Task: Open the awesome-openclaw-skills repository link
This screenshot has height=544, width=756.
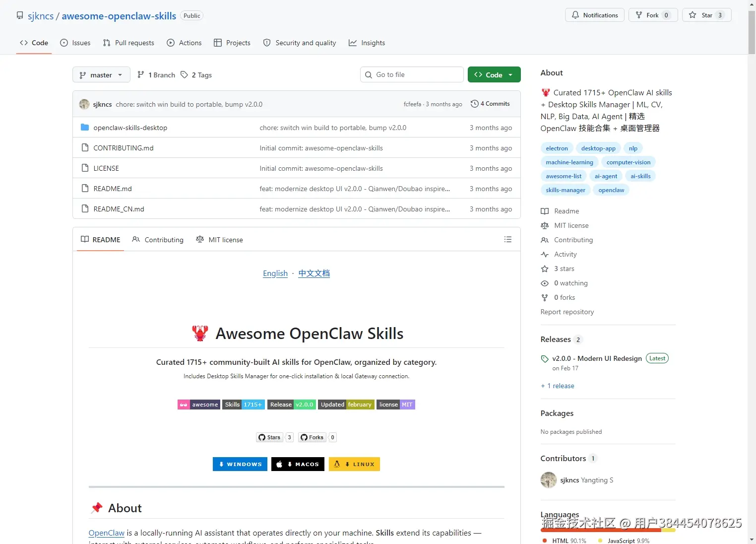Action: click(x=119, y=16)
